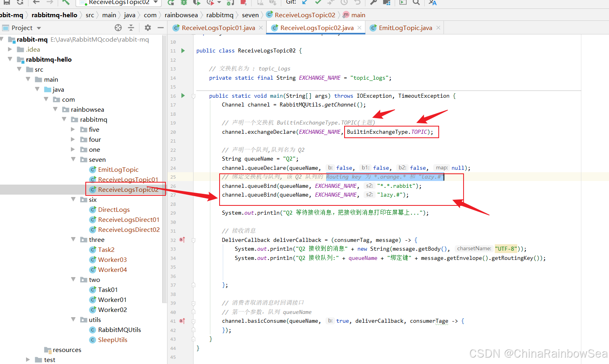609x364 pixels.
Task: Switch to EmitLogTopic.java tab
Action: click(x=405, y=28)
